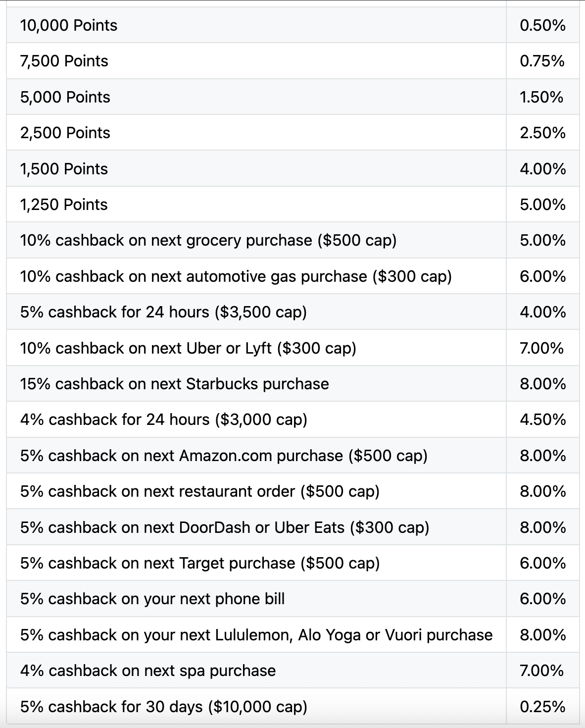Click the "5% cashback for 24 hours" cell
This screenshot has height=728, width=585.
pyautogui.click(x=164, y=312)
